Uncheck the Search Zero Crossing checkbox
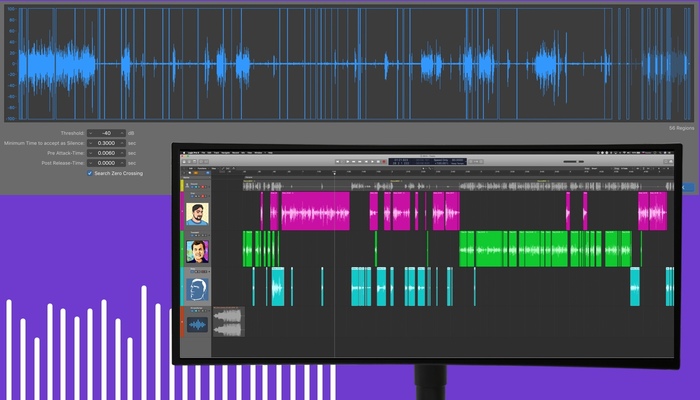This screenshot has height=400, width=700. pos(90,173)
